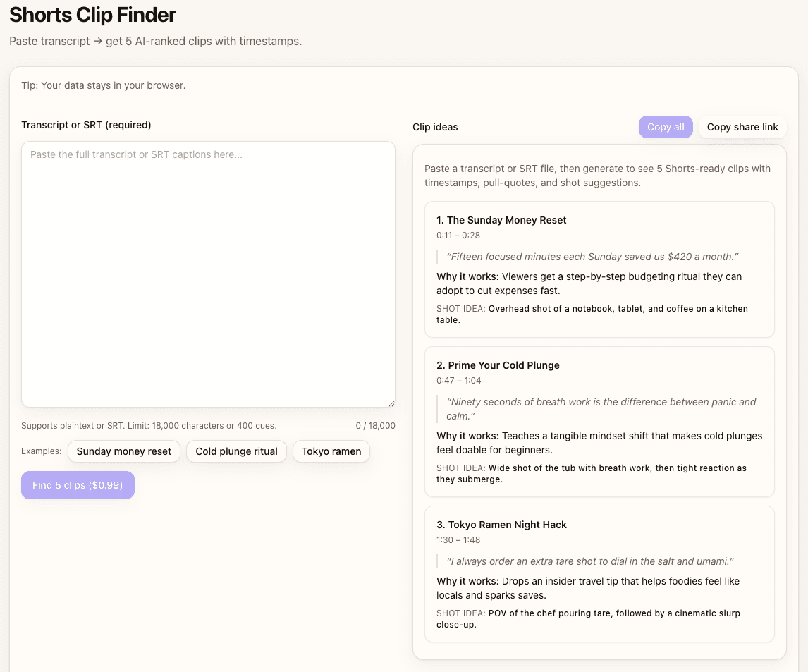
Task: Click inside the transcript paste area
Action: [208, 275]
